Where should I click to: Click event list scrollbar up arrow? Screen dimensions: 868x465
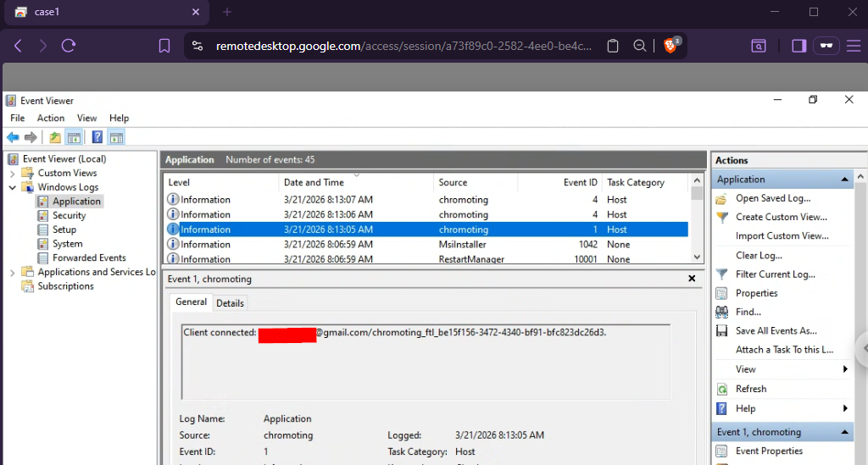[697, 180]
